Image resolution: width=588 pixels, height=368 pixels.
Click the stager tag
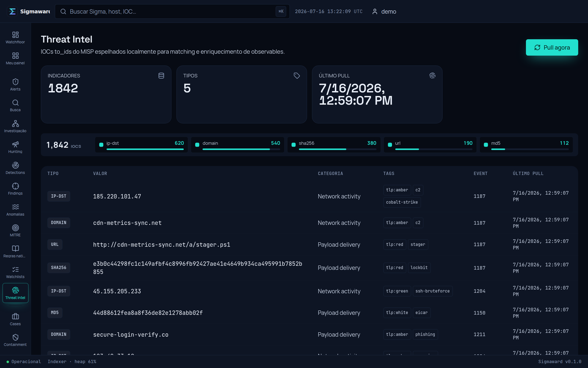point(418,244)
